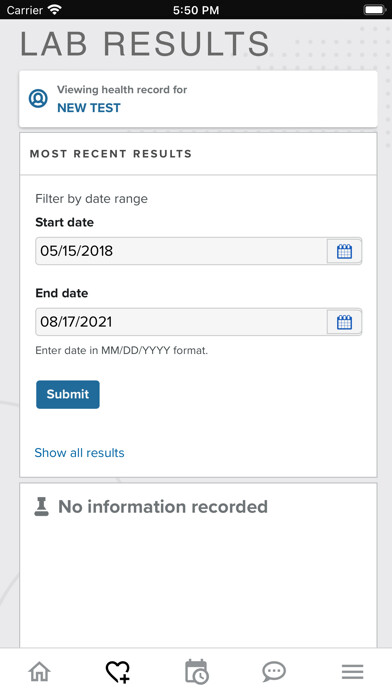Tap the profile avatar icon
This screenshot has width=392, height=696.
[38, 98]
